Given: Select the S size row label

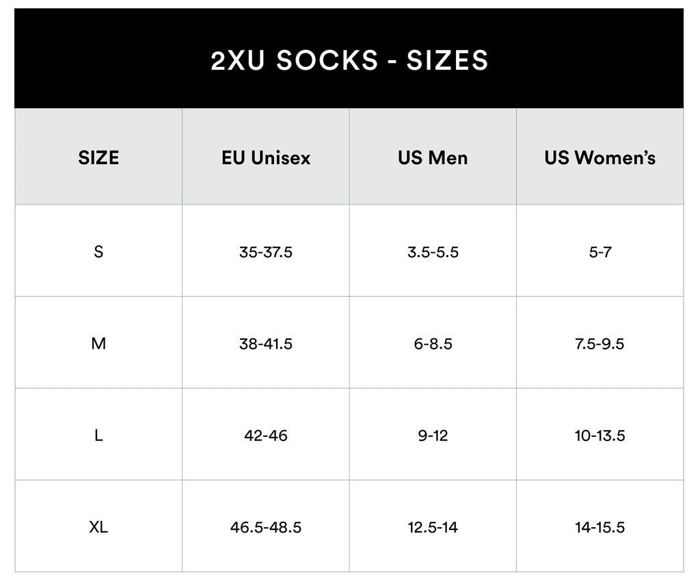Looking at the screenshot, I should 98,252.
